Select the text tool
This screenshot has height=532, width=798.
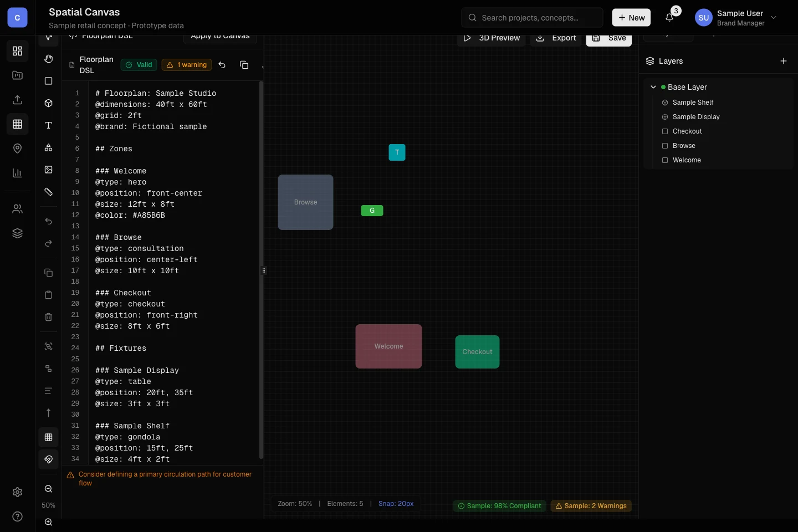click(x=49, y=125)
